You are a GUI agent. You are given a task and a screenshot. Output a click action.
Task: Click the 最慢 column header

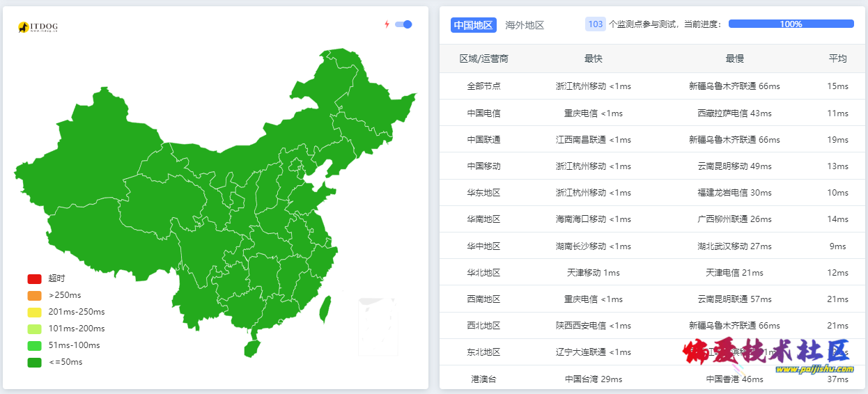click(x=734, y=58)
